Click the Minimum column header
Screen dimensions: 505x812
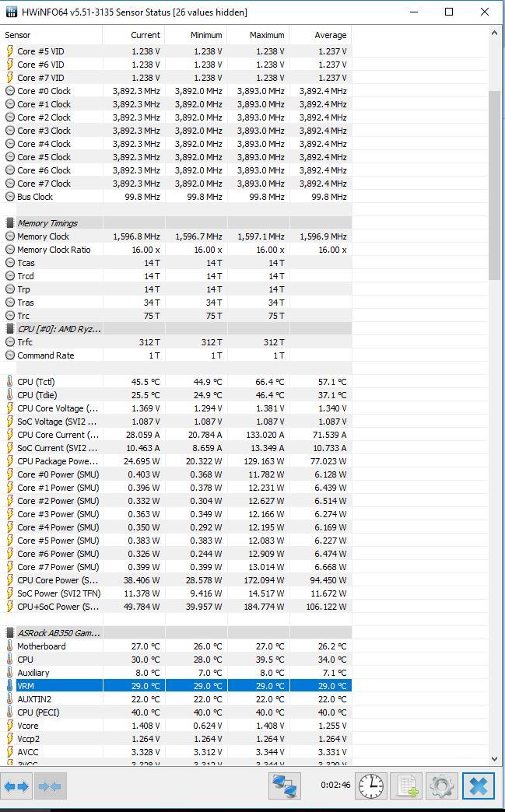[x=196, y=35]
